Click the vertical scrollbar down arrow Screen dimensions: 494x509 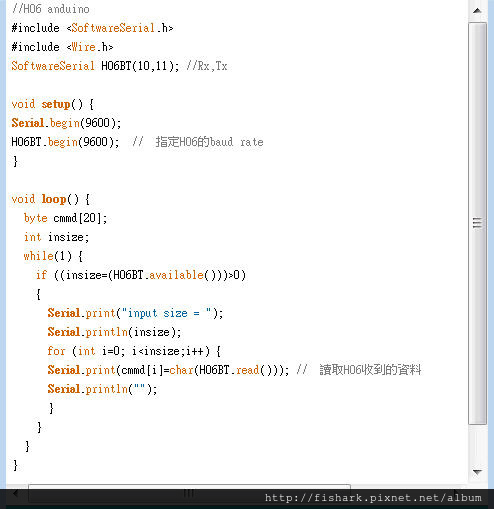pyautogui.click(x=477, y=472)
